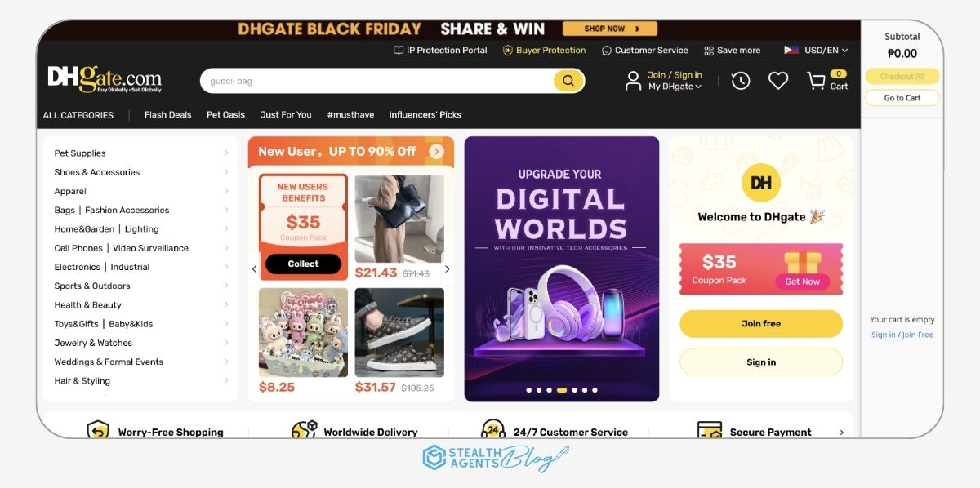
Task: Open the $31.57 sneaker product thumbnail
Action: point(400,332)
